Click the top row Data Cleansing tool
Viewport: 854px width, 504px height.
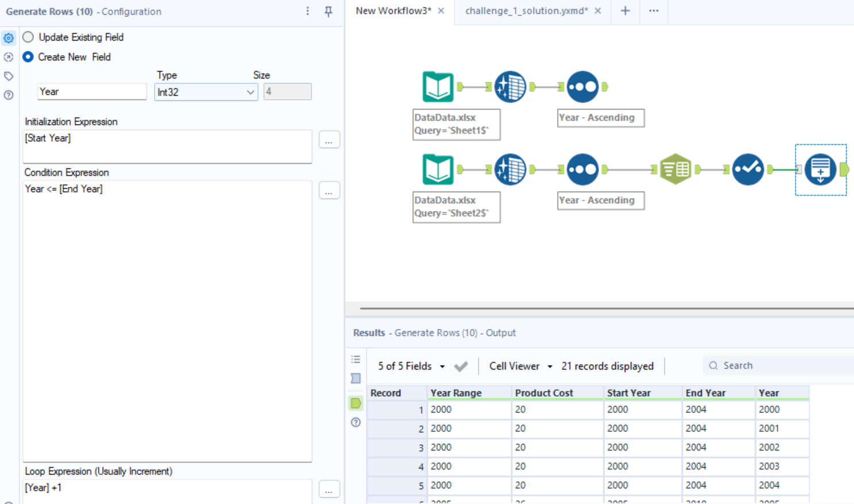pyautogui.click(x=510, y=87)
